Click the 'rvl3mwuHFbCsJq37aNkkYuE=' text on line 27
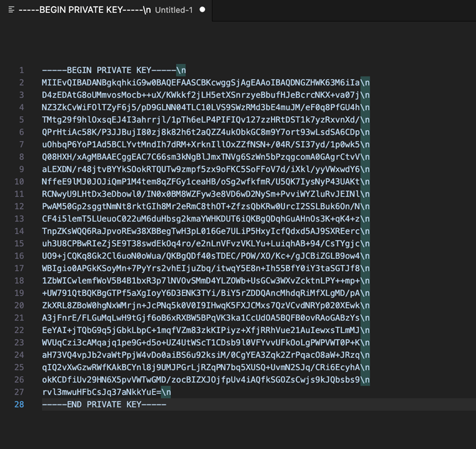 click(x=101, y=392)
